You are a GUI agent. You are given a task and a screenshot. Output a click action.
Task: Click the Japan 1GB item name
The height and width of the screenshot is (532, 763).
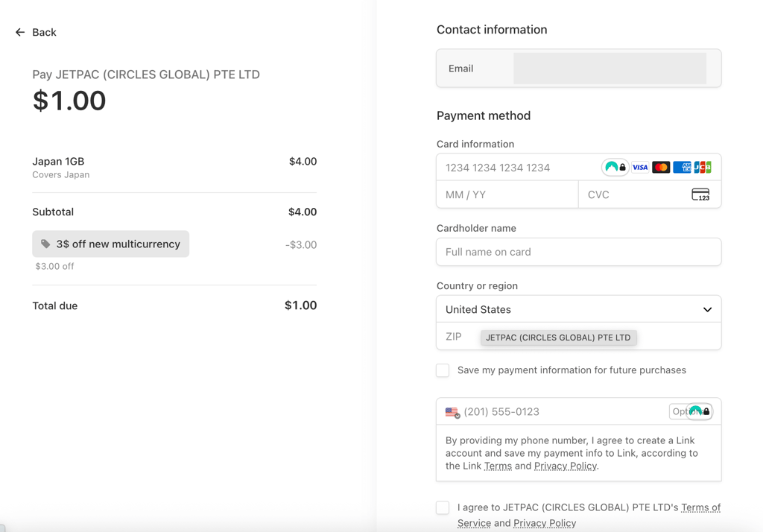pos(58,161)
